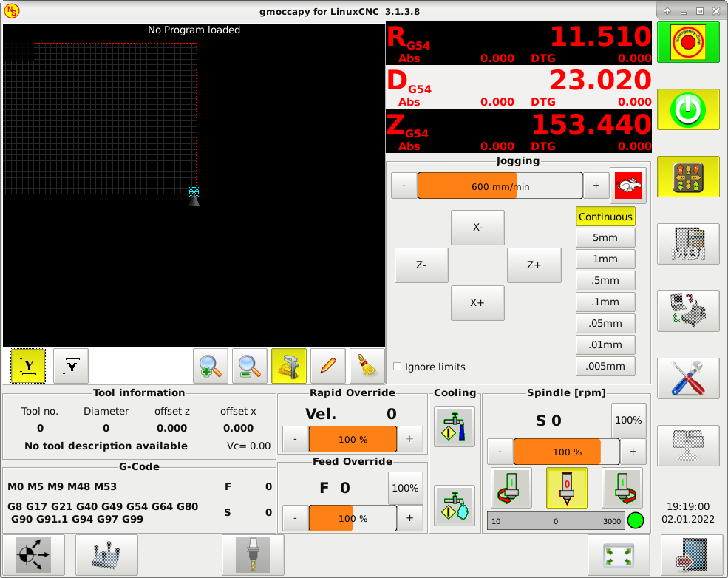Image resolution: width=728 pixels, height=578 pixels.
Task: Increase rapid override with plus
Action: (x=410, y=439)
